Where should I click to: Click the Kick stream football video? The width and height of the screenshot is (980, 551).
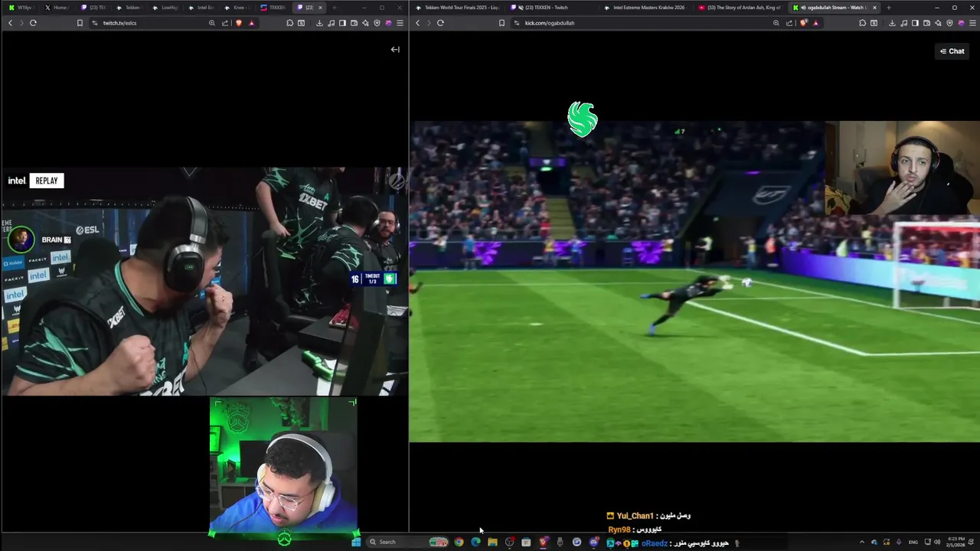click(694, 282)
